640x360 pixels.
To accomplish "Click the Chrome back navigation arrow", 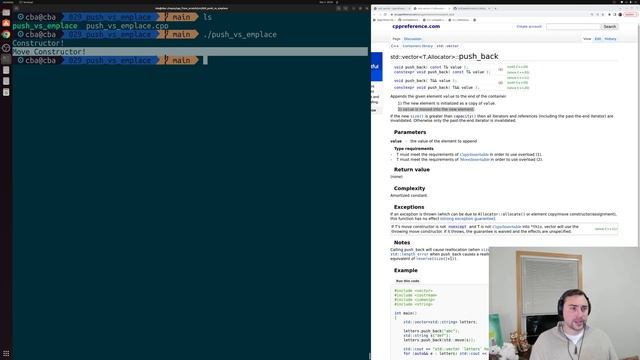I will 374,14.
